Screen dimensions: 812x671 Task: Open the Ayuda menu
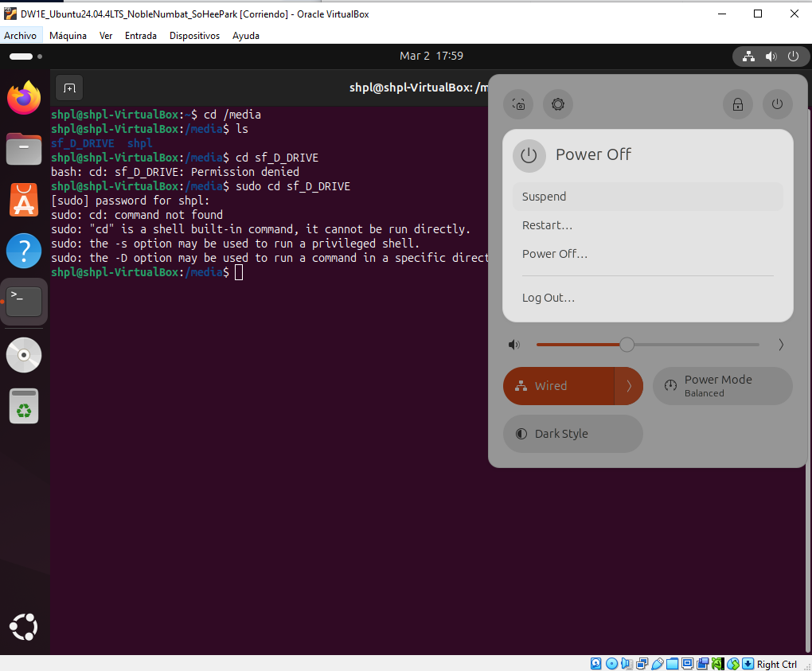pos(245,36)
